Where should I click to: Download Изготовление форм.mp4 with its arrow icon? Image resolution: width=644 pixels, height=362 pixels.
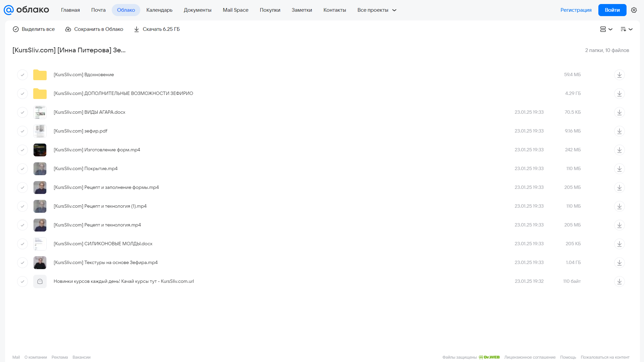(x=619, y=150)
